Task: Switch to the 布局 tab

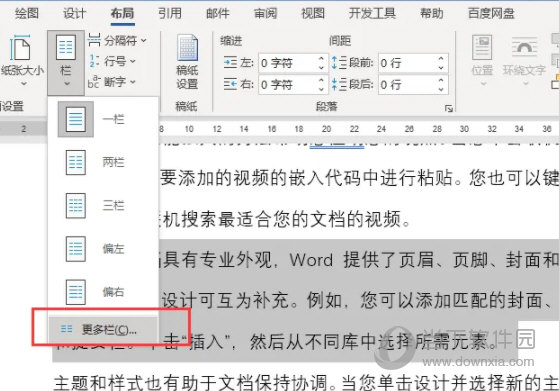Action: [122, 14]
